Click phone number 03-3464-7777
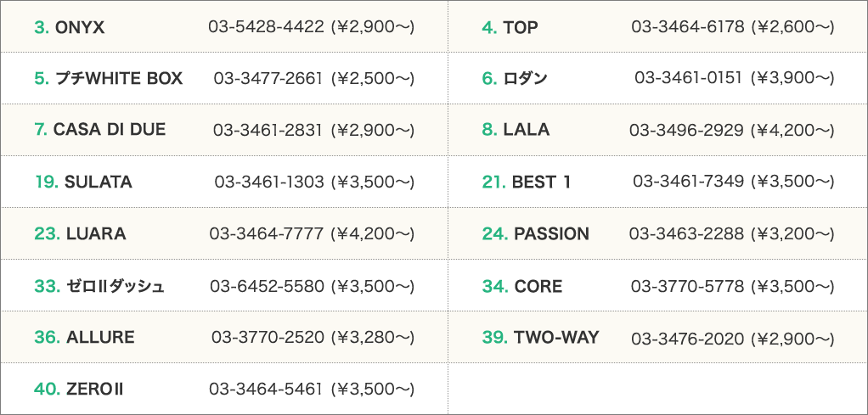Screen dimensions: 868x415 267,233
